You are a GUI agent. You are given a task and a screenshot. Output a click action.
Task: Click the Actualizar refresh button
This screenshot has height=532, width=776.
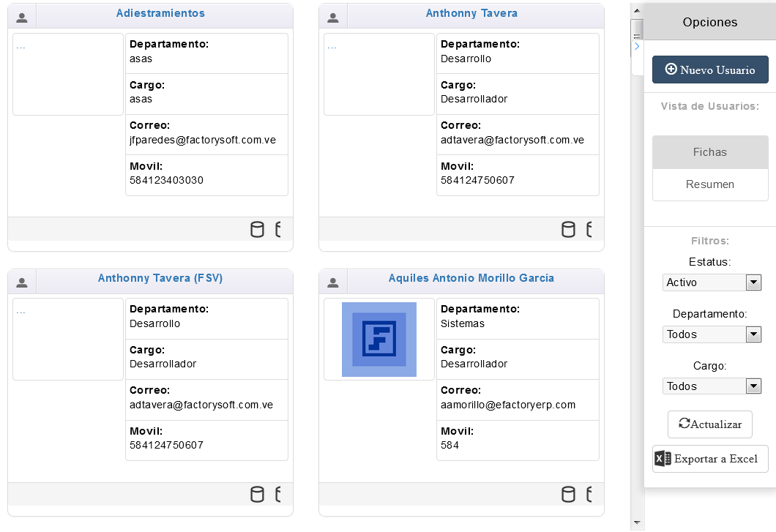710,424
